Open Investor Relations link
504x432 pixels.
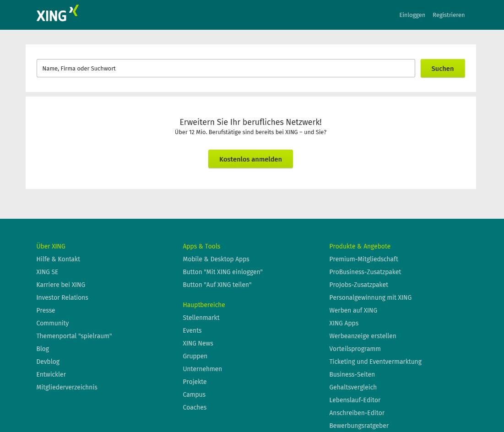coord(62,297)
